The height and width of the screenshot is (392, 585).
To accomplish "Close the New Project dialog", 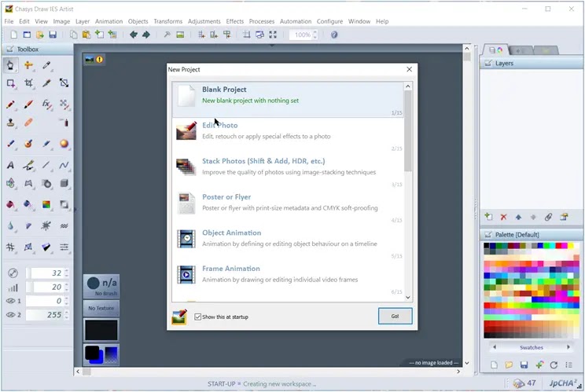I will click(410, 69).
